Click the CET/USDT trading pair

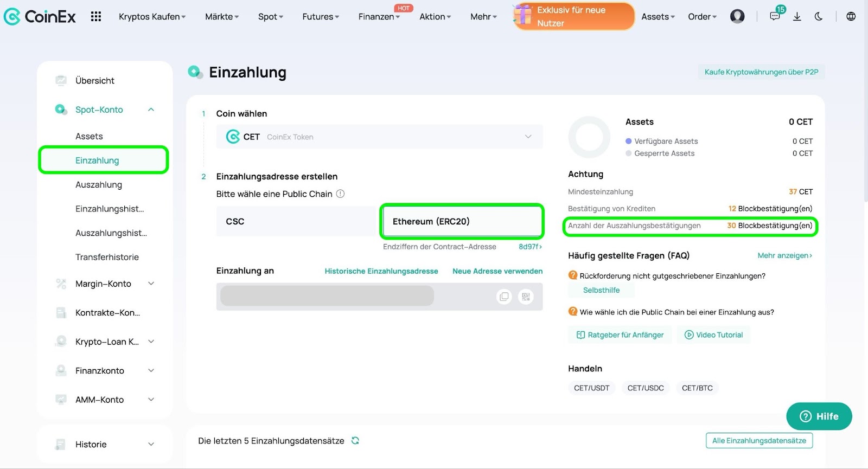point(592,388)
